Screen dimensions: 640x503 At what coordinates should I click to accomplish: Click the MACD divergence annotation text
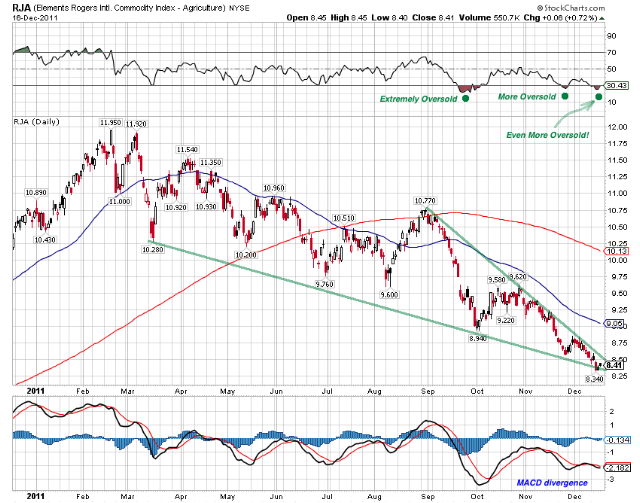tap(552, 483)
